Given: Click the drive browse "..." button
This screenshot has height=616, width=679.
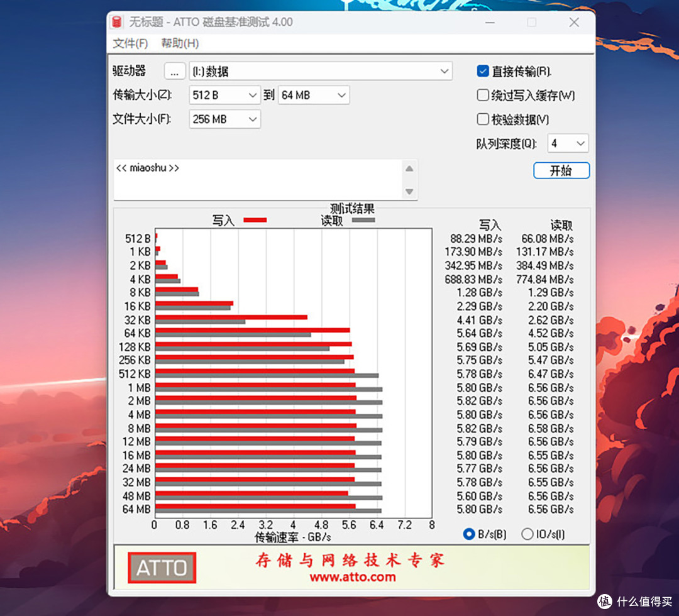Looking at the screenshot, I should (175, 71).
